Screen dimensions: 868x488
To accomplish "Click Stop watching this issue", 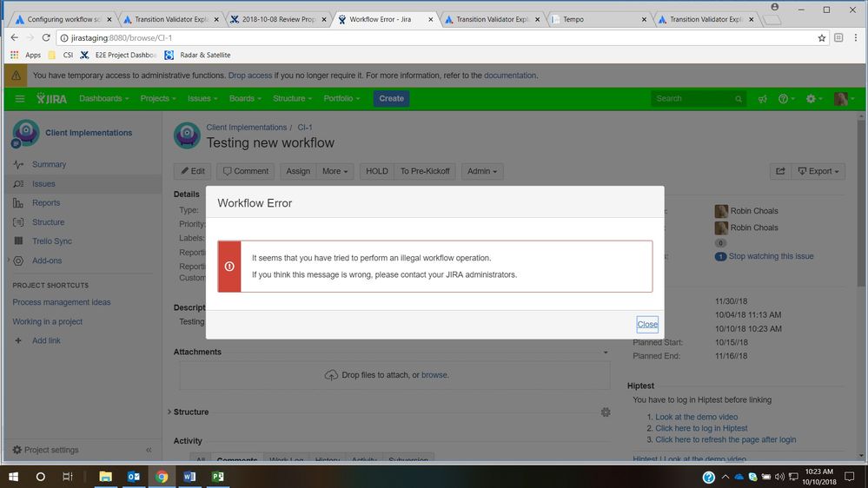I will tap(771, 256).
